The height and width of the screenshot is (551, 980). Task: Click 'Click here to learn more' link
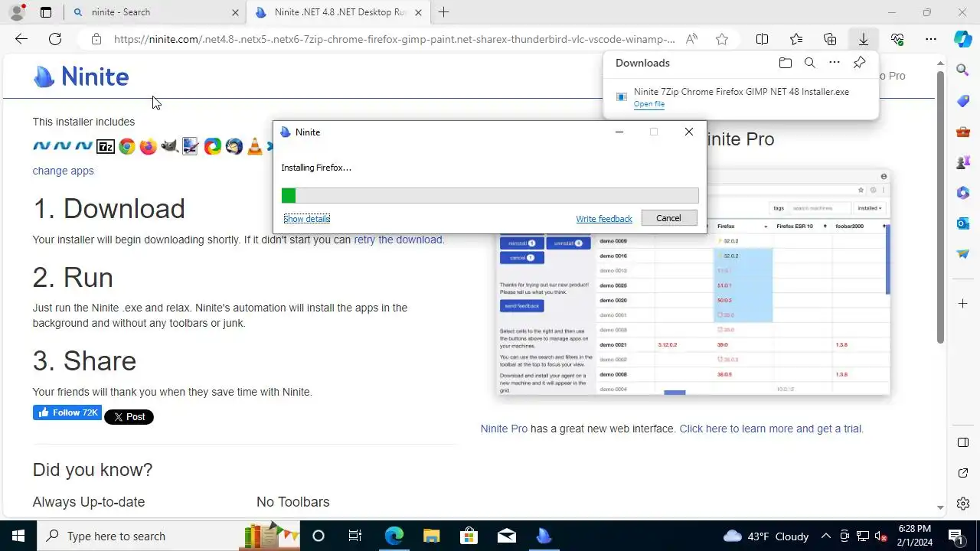(770, 429)
